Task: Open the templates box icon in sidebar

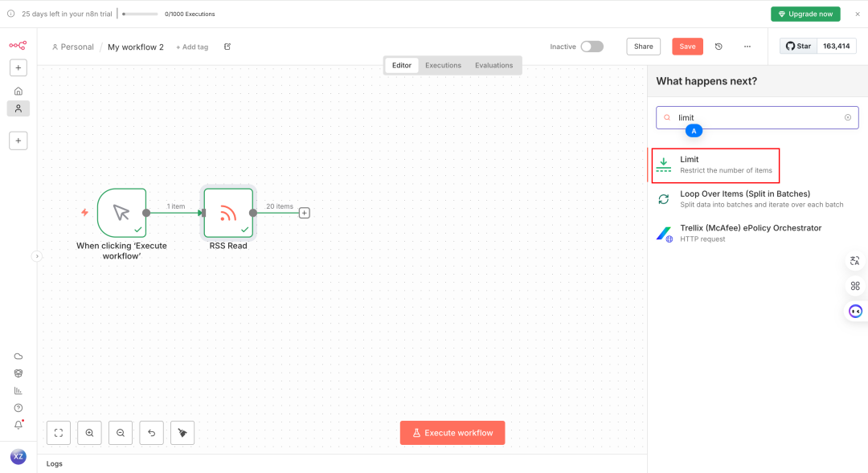Action: [18, 373]
